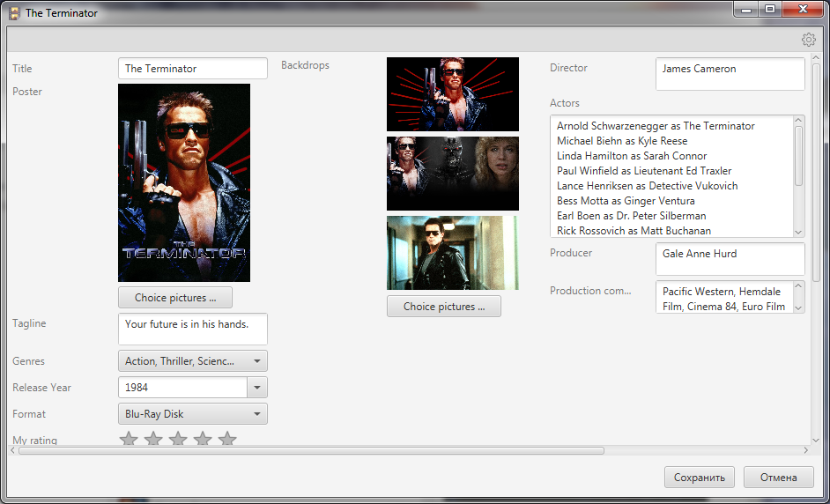
Task: Select The Terminator poster image
Action: 184,182
